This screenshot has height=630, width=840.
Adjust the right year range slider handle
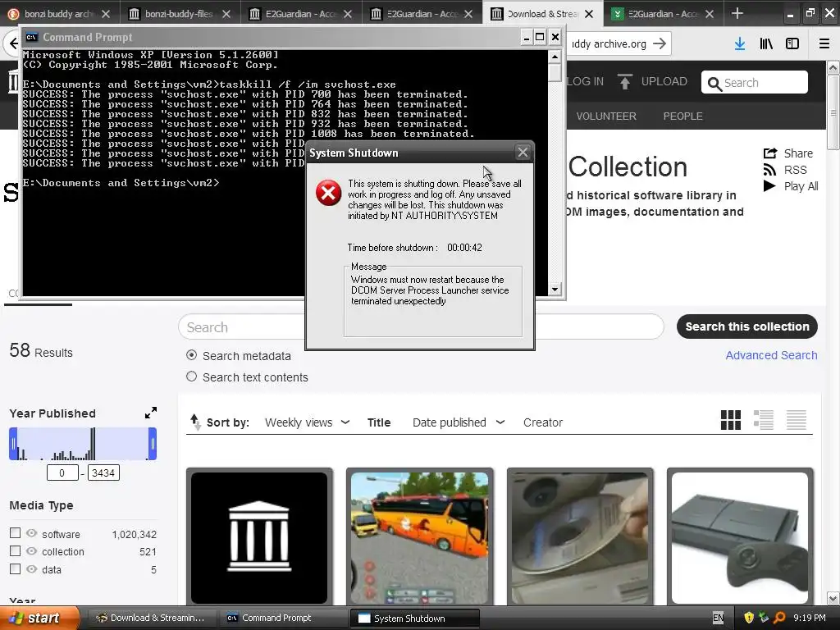[x=153, y=444]
